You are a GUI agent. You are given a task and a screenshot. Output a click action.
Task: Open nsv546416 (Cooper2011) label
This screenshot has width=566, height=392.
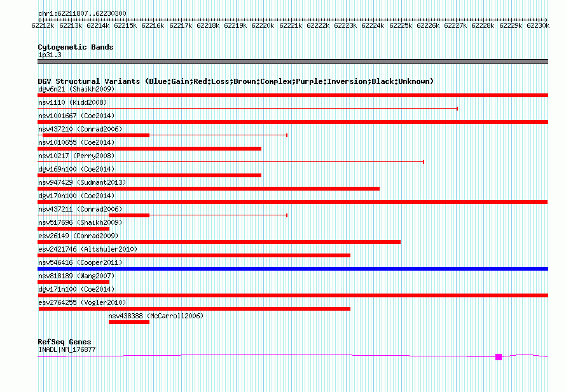point(80,262)
